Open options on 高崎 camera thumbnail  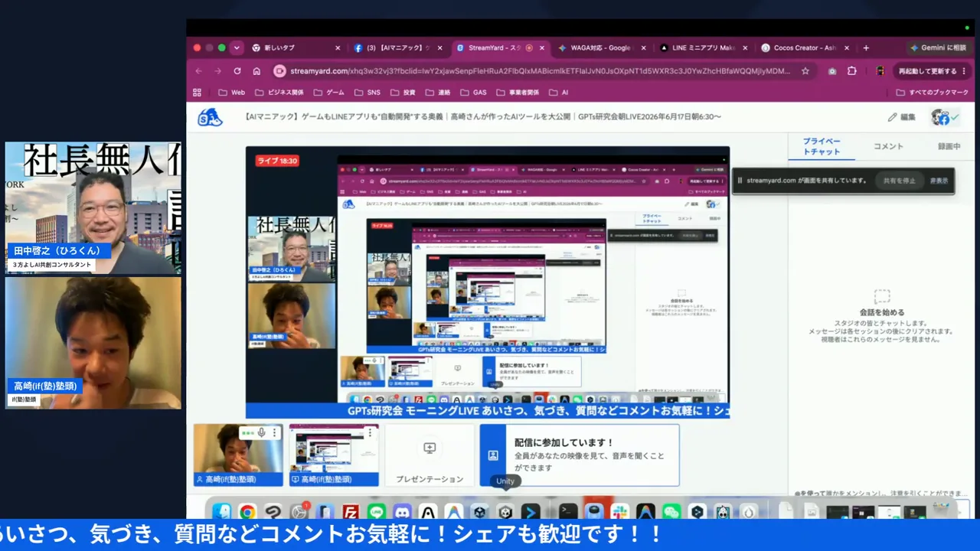click(275, 432)
